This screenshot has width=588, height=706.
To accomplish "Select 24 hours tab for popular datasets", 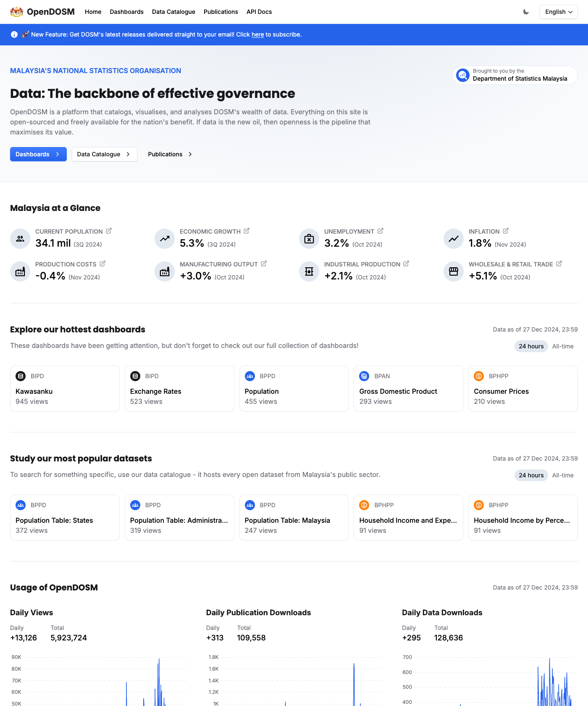I will (531, 475).
